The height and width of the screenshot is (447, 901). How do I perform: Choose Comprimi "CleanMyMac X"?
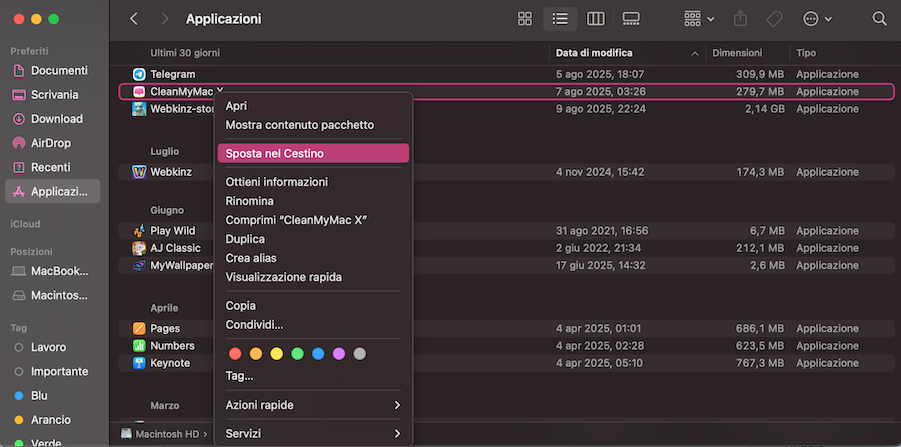pyautogui.click(x=313, y=220)
